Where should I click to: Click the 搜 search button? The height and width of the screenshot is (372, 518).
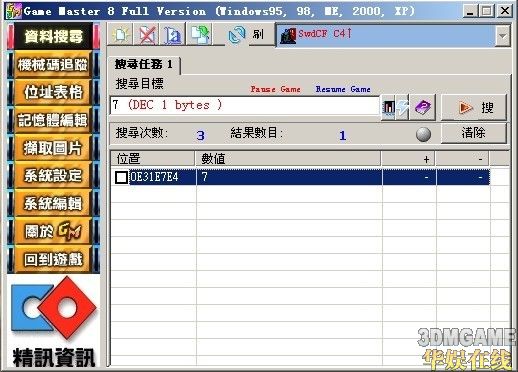[474, 107]
